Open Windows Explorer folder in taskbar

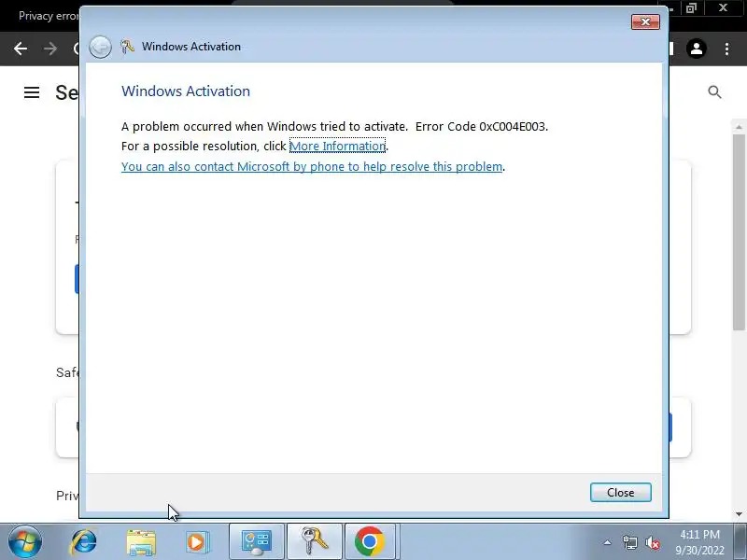coord(141,542)
